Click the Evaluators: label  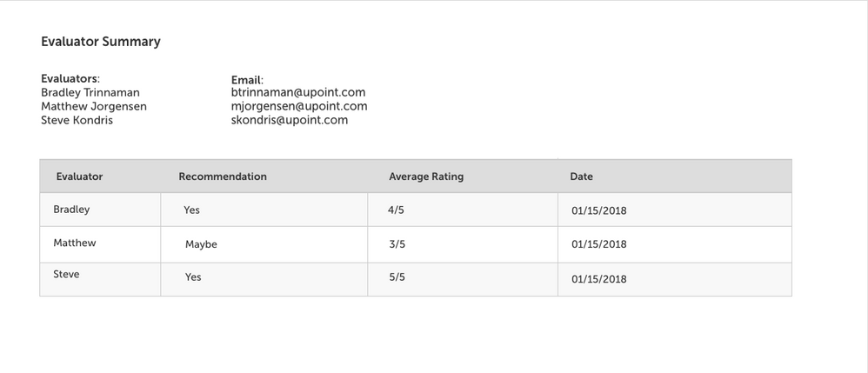point(70,79)
